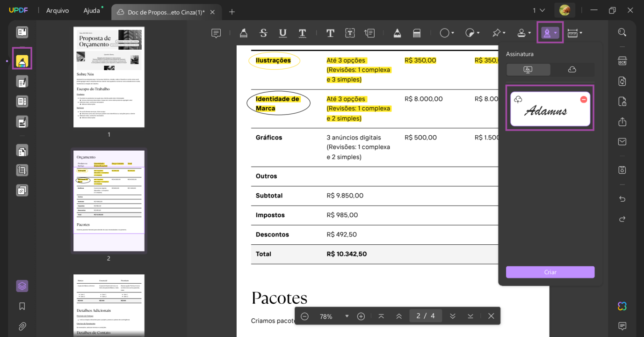Image resolution: width=644 pixels, height=337 pixels.
Task: Open attachments paperclip icon
Action: tap(22, 326)
